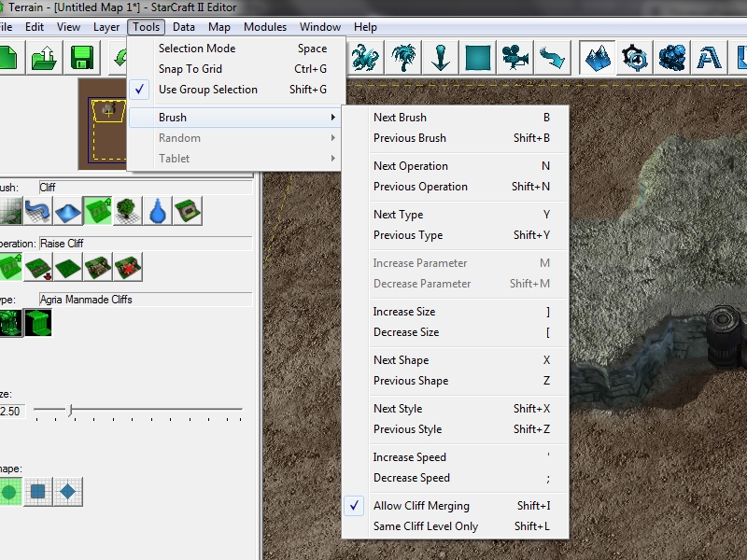Open the Data module cluster icon
The height and width of the screenshot is (560, 747).
(x=671, y=58)
